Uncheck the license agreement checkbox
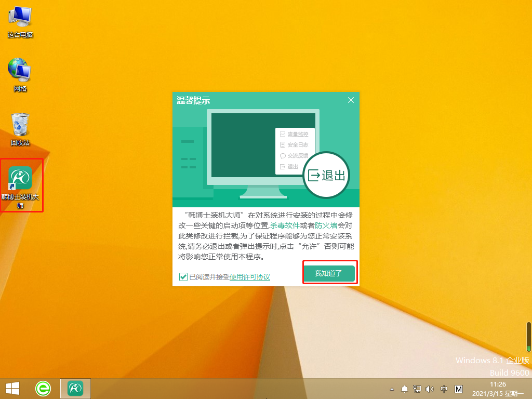This screenshot has width=532, height=399. pyautogui.click(x=183, y=277)
